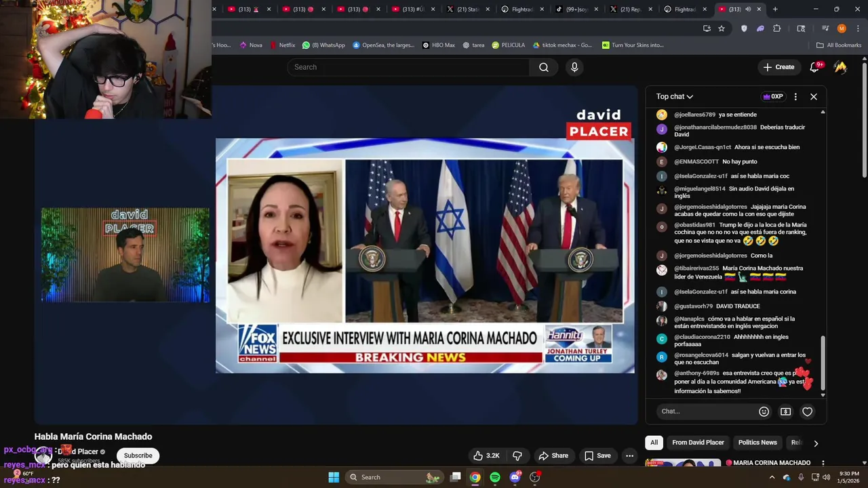Click the YouTube search magnifier button
The height and width of the screenshot is (488, 868).
(x=544, y=67)
